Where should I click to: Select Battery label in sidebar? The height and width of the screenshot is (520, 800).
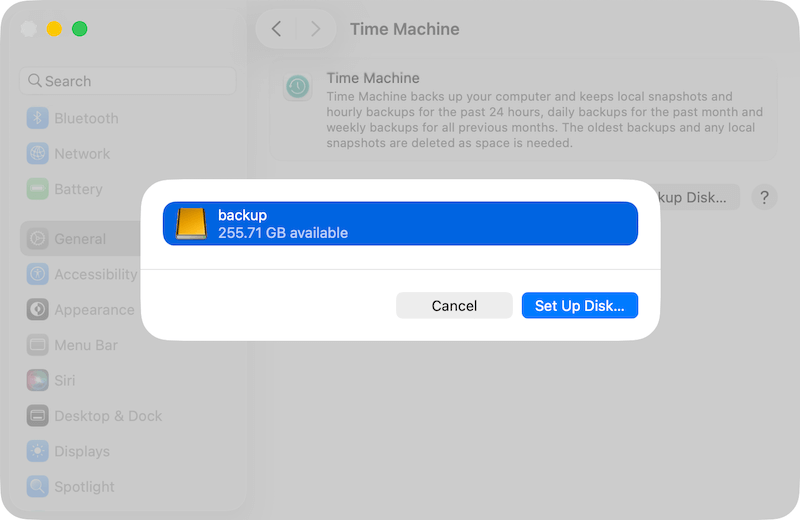[x=79, y=189]
